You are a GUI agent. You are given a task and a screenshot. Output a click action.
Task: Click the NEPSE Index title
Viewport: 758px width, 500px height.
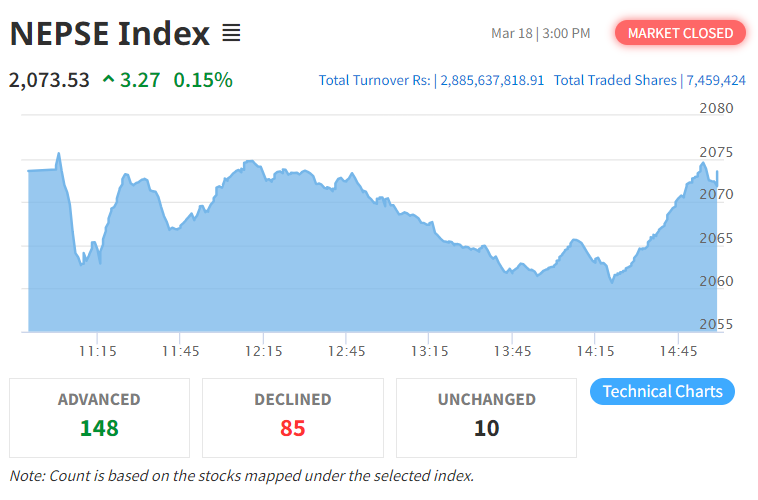coord(110,34)
